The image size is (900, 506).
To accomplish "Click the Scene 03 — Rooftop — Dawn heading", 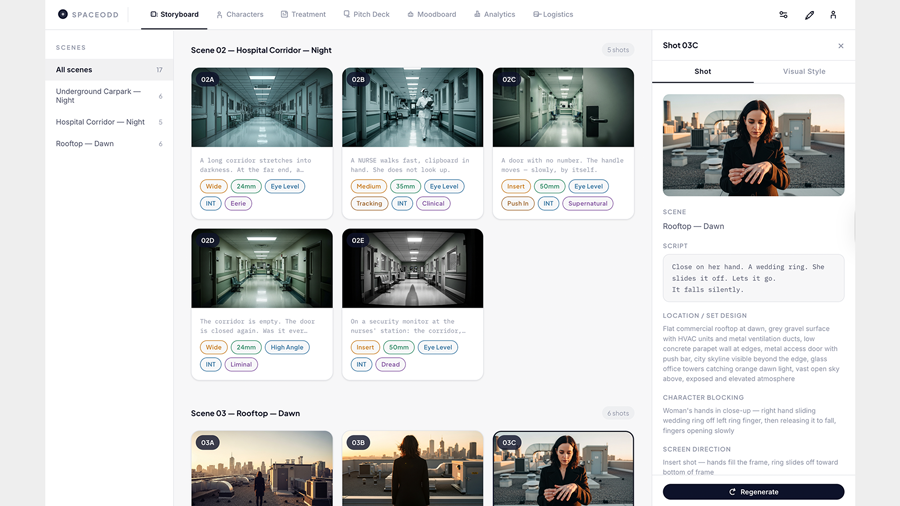I will pyautogui.click(x=245, y=414).
